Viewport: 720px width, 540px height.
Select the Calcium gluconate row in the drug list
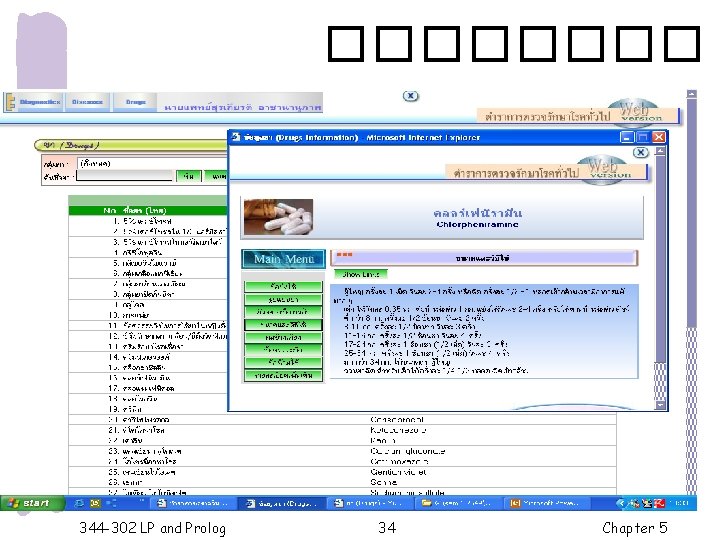point(342,451)
